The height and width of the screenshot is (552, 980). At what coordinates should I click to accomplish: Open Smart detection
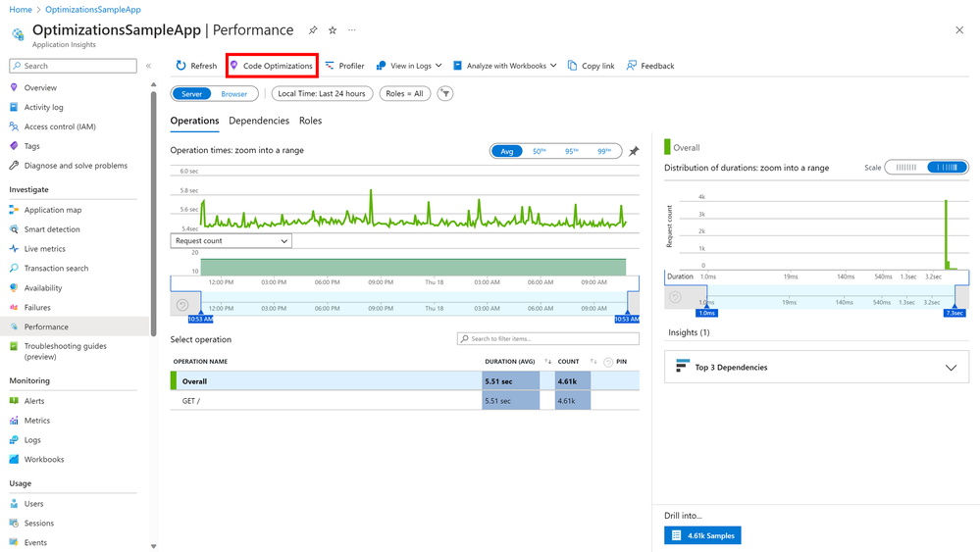point(52,229)
